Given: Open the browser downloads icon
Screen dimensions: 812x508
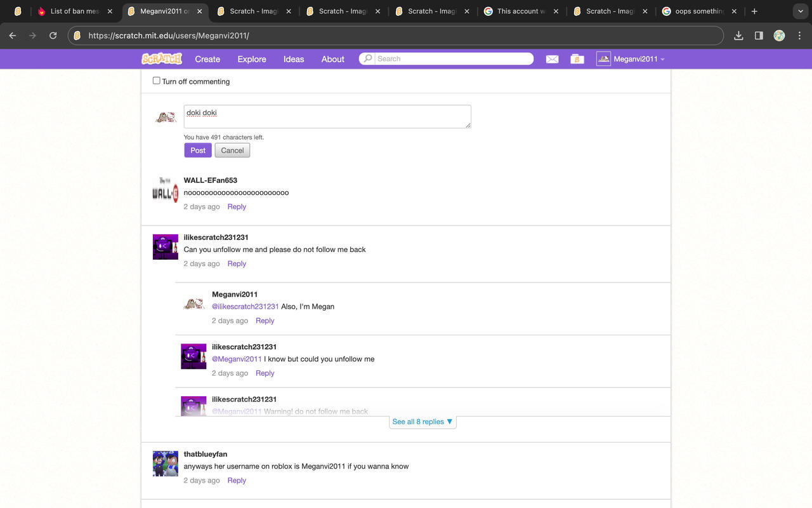Looking at the screenshot, I should 738,36.
